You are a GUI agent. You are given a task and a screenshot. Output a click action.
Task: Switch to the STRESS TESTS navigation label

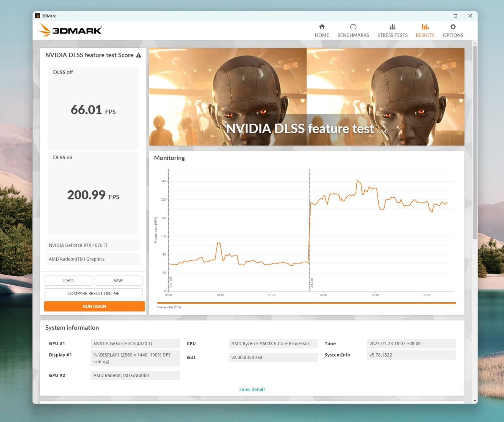coord(392,35)
